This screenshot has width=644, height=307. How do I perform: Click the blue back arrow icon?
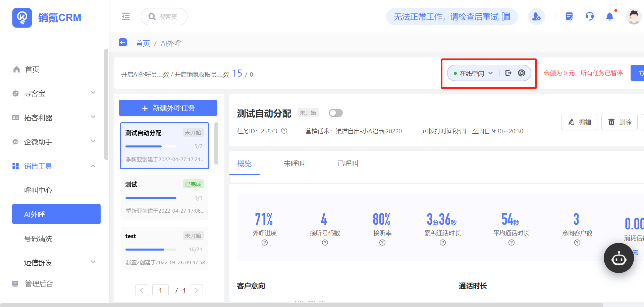pos(123,43)
